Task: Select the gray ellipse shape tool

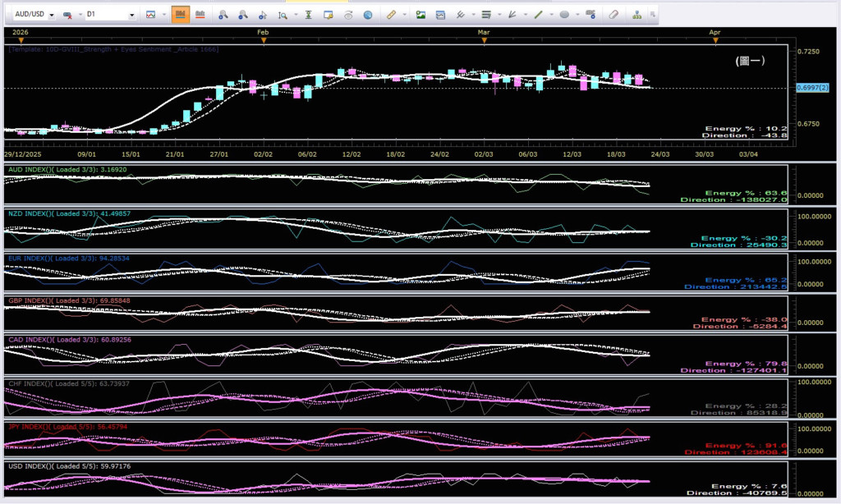Action: pyautogui.click(x=564, y=15)
